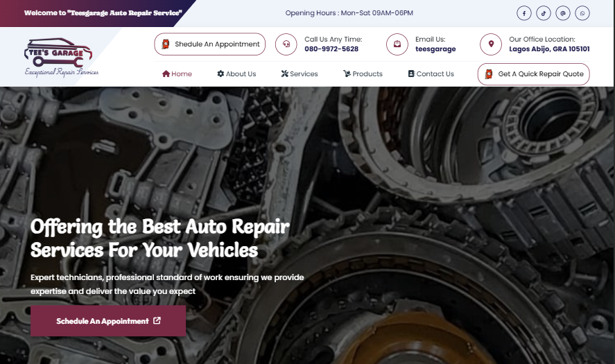Click the teesgarage email link
Viewport: 615px width, 364px height.
tap(435, 49)
